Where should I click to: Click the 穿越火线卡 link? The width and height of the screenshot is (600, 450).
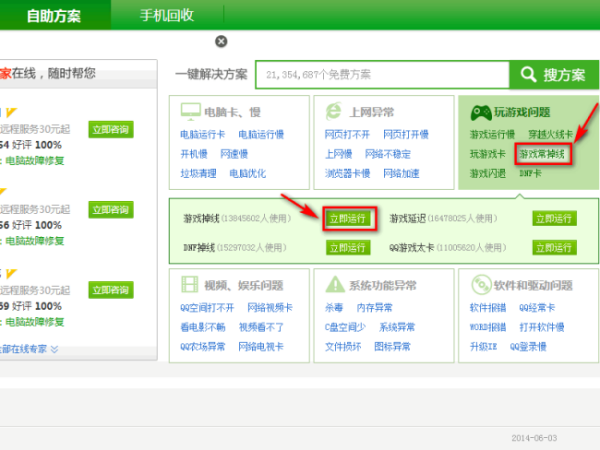tap(551, 135)
